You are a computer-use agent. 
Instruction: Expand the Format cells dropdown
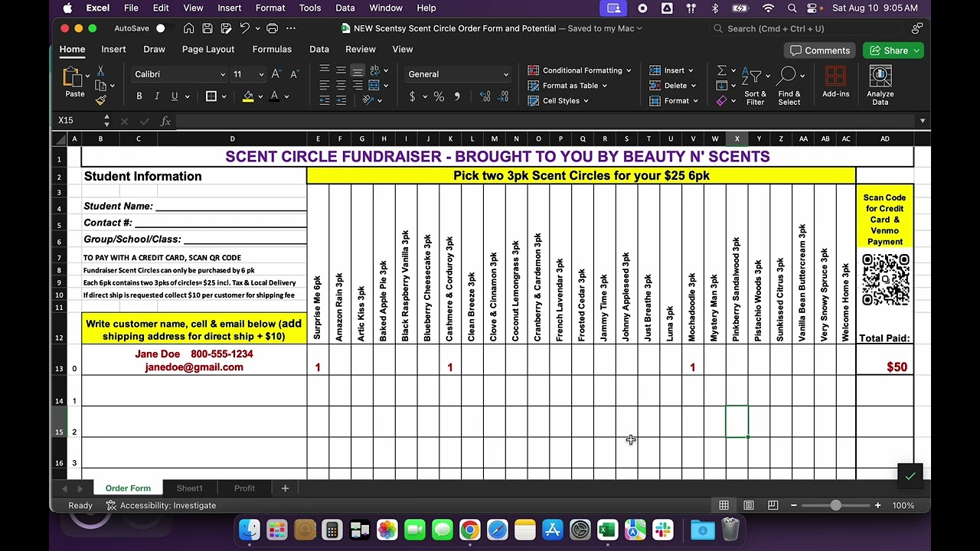(674, 101)
